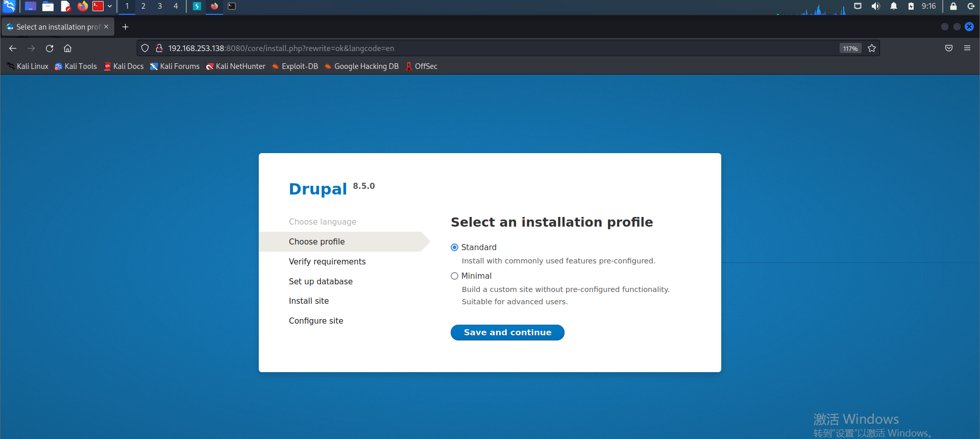Image resolution: width=980 pixels, height=439 pixels.
Task: Open a new browser tab
Action: pyautogui.click(x=126, y=27)
